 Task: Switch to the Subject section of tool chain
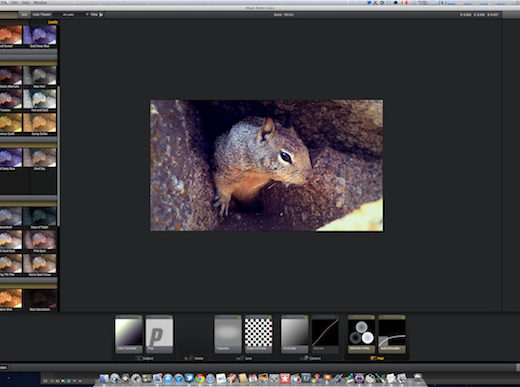[x=145, y=358]
